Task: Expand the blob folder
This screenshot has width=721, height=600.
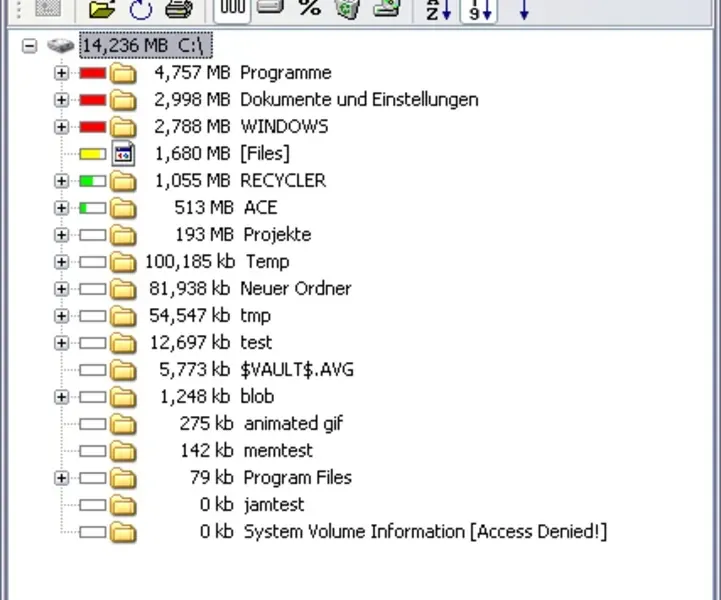Action: point(61,397)
